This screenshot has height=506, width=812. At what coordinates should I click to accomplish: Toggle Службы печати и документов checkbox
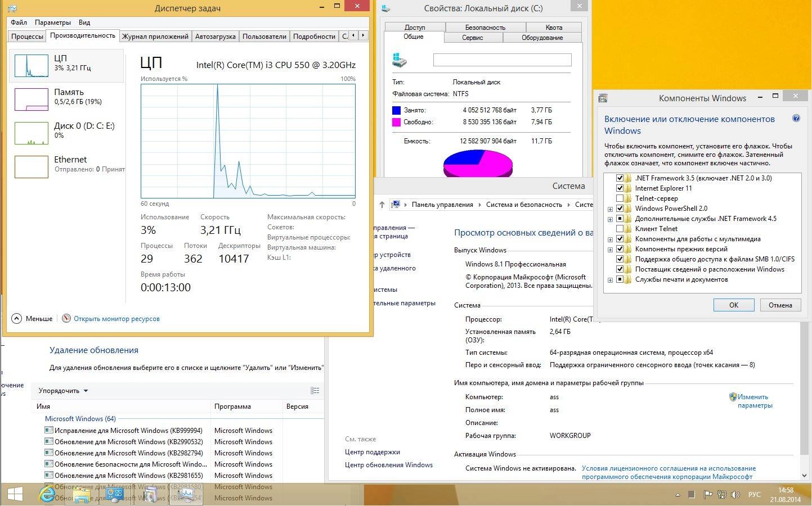click(620, 279)
